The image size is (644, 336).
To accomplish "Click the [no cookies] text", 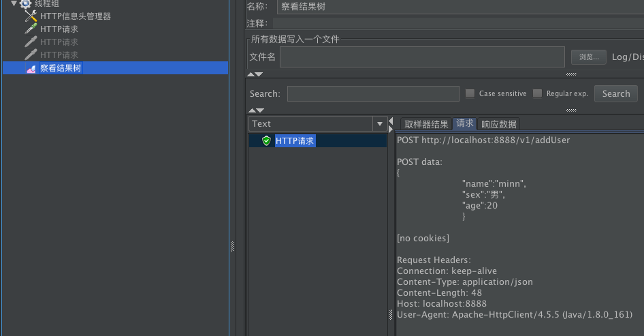I will tap(423, 238).
